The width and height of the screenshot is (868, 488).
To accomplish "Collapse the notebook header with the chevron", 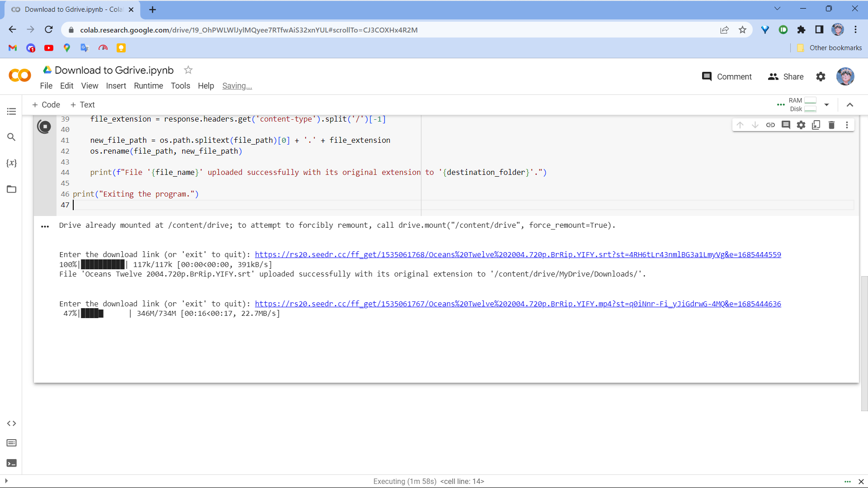I will click(x=850, y=104).
